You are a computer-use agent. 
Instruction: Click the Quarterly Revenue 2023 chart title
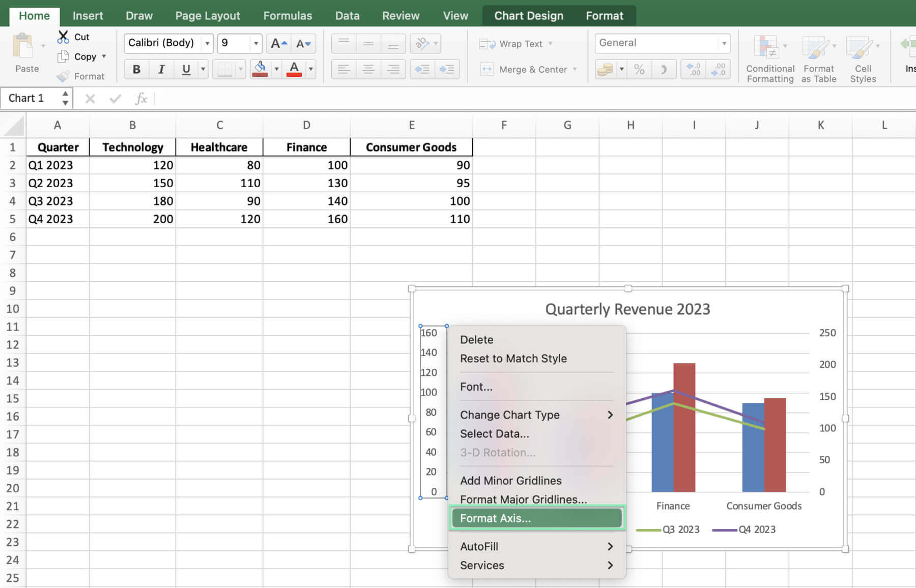(627, 309)
